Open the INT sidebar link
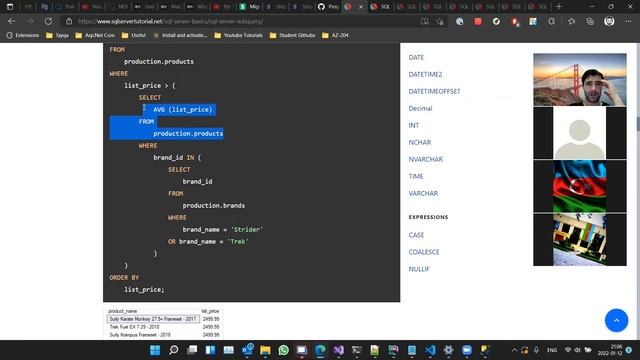Viewport: 640px width, 360px height. (413, 125)
